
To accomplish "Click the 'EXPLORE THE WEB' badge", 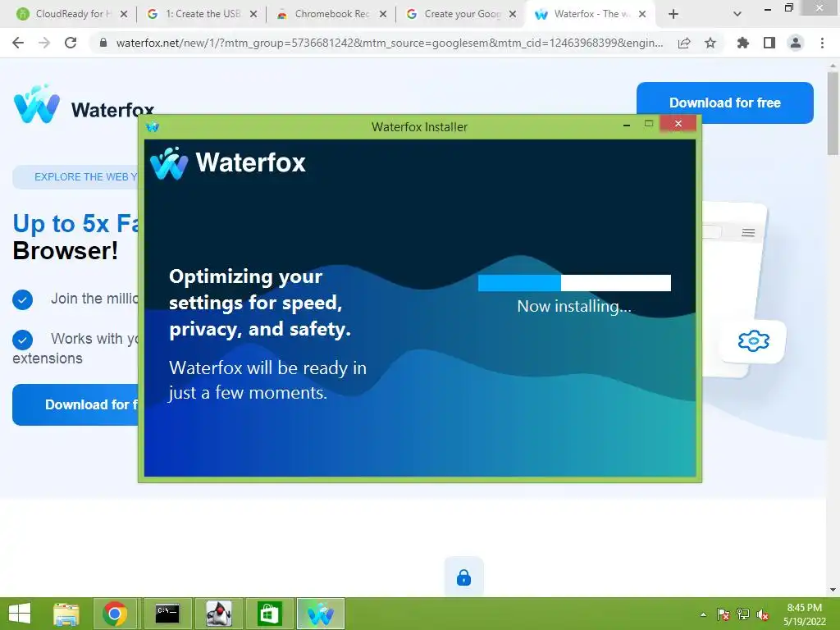I will pos(75,177).
